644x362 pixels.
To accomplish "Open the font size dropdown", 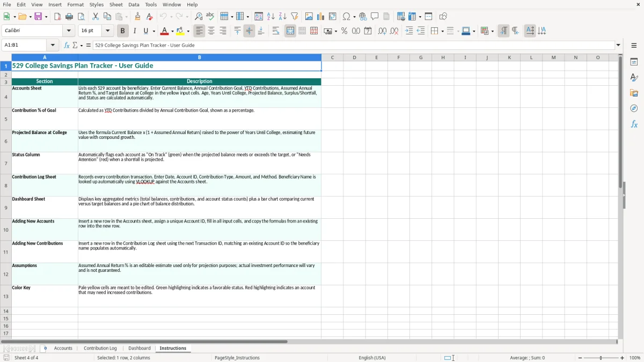I will 108,31.
